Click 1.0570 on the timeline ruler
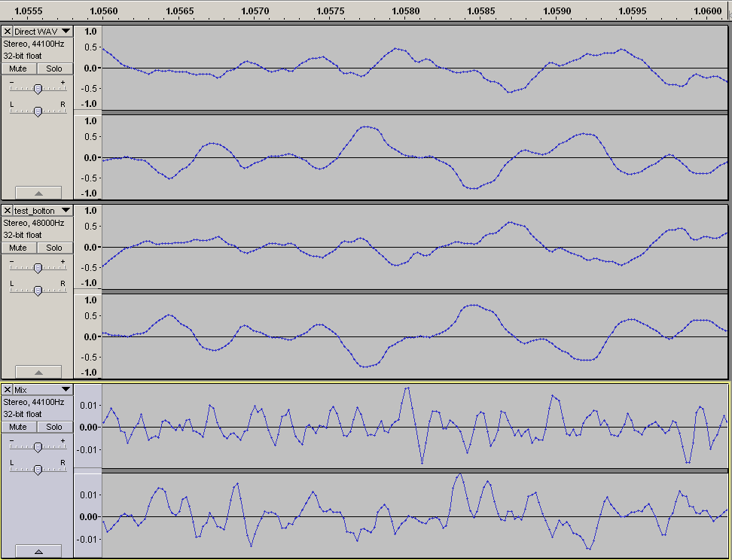The width and height of the screenshot is (732, 560). [255, 11]
